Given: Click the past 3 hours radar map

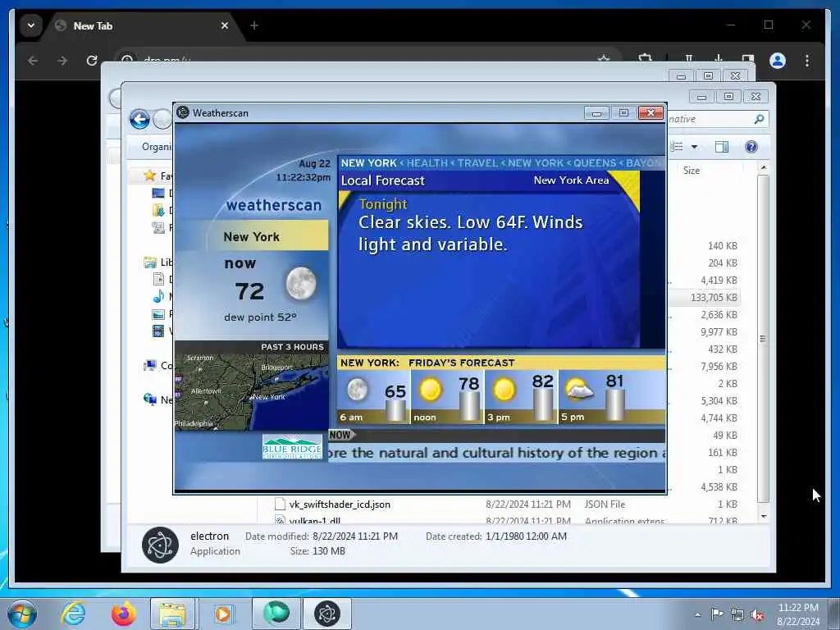Looking at the screenshot, I should click(x=252, y=391).
